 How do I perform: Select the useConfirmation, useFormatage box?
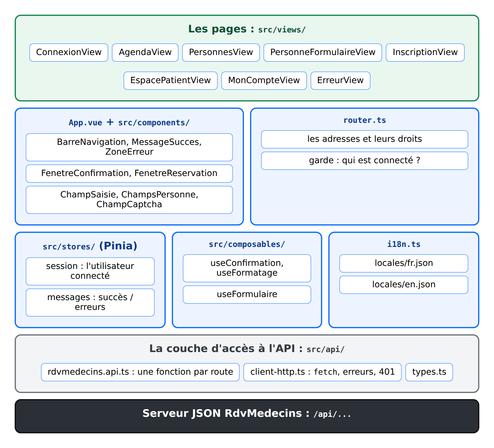click(247, 268)
